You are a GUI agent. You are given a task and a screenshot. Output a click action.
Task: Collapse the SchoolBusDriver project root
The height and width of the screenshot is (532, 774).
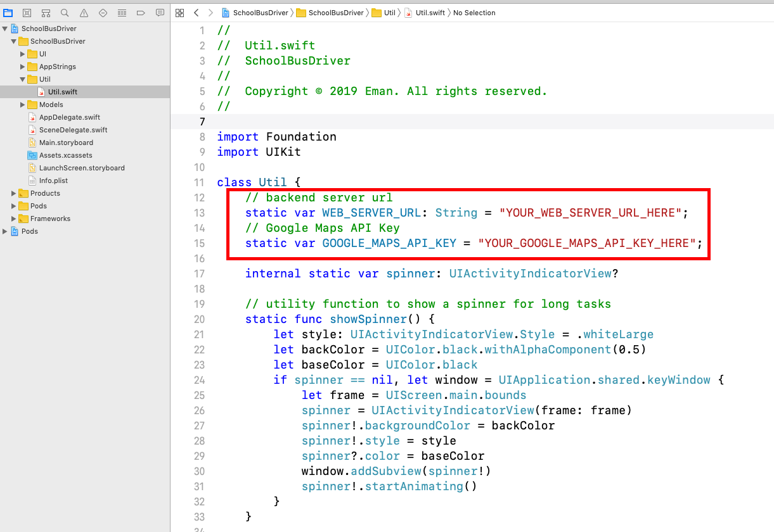point(5,28)
